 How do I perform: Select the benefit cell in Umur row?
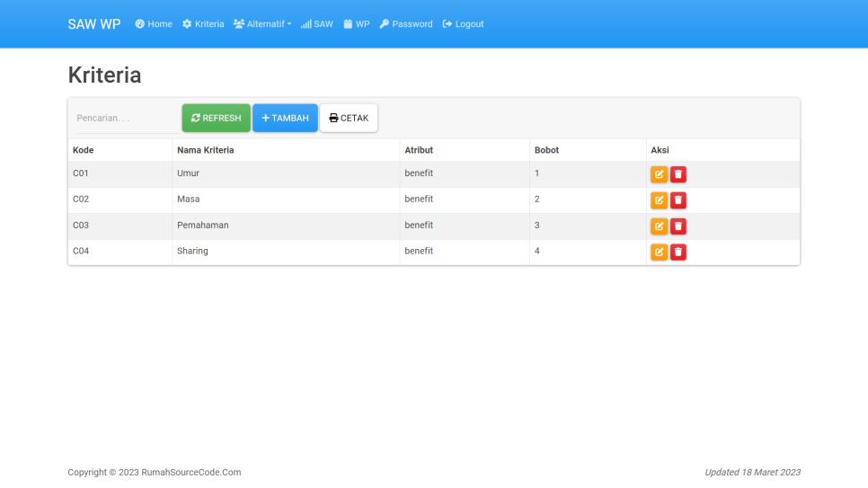465,174
